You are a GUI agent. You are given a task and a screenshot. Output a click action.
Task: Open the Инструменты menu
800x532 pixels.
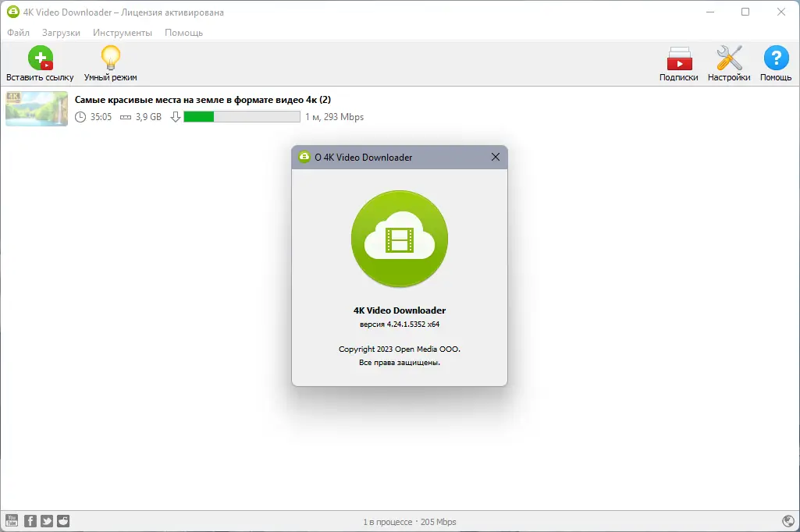pyautogui.click(x=123, y=33)
